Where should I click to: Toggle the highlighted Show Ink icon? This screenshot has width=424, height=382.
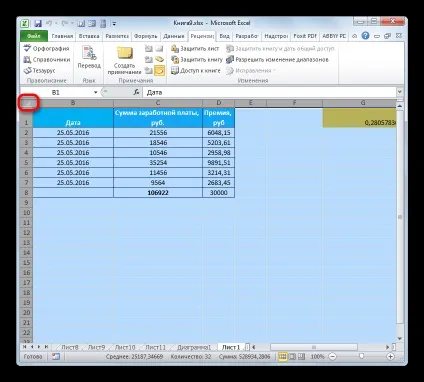(160, 71)
